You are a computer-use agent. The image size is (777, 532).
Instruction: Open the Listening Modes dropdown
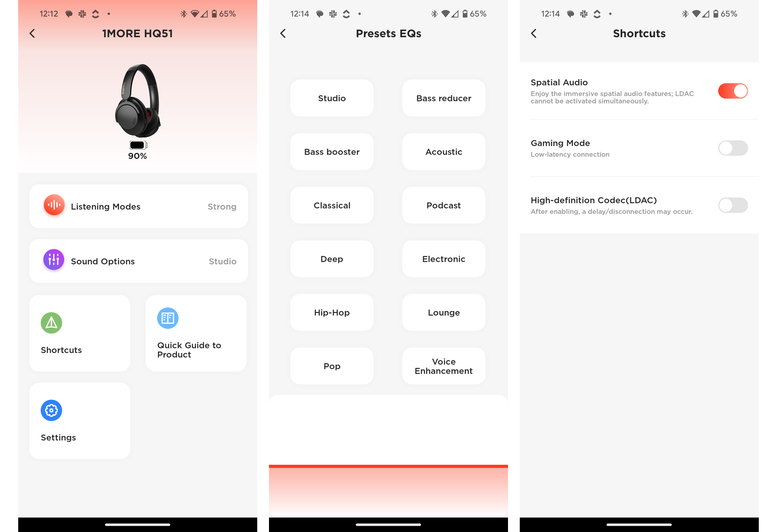pos(139,206)
